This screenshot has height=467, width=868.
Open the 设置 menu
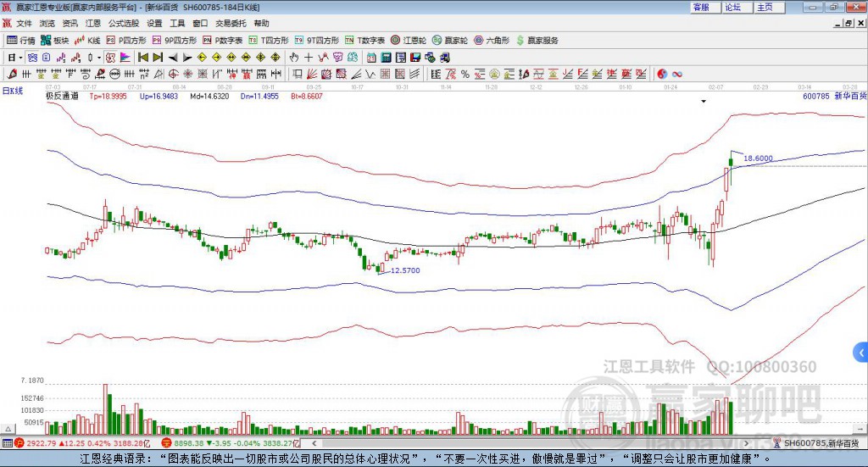pos(154,23)
